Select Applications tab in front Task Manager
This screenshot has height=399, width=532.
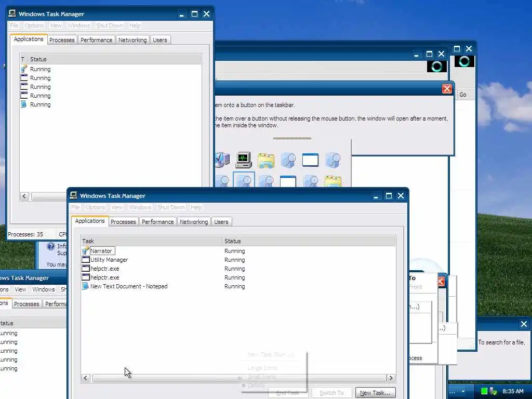90,221
